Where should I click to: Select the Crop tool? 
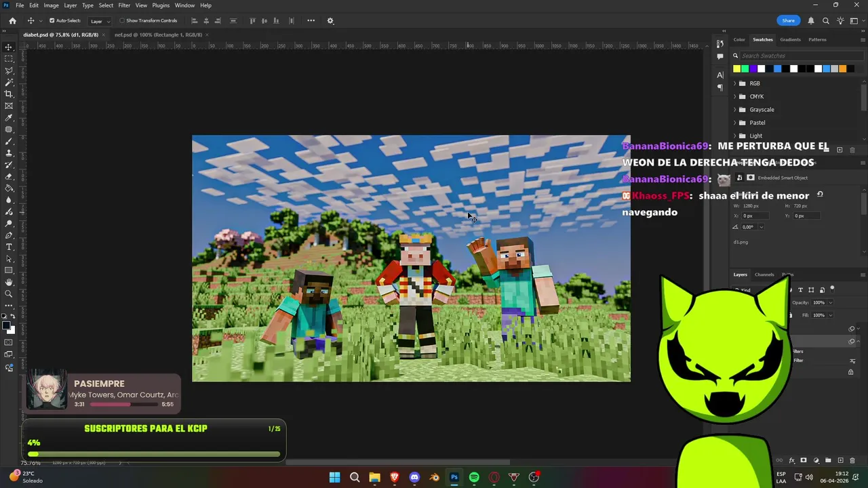pyautogui.click(x=9, y=94)
